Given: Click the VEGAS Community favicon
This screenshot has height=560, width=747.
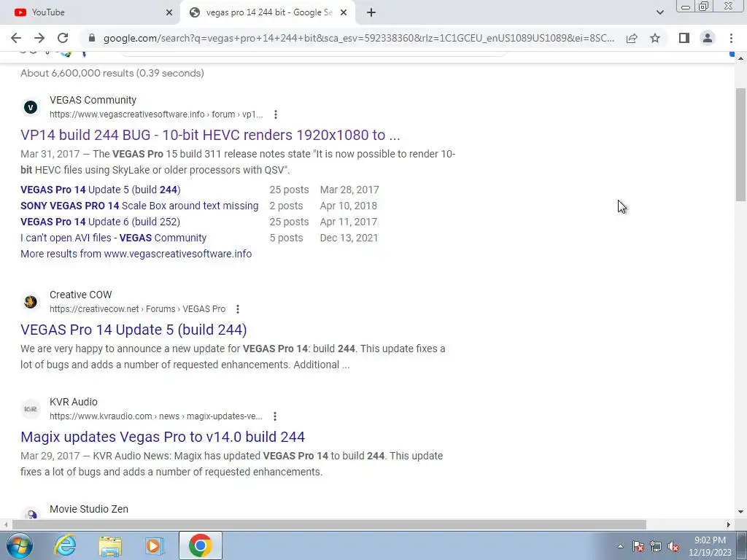Looking at the screenshot, I should [31, 107].
